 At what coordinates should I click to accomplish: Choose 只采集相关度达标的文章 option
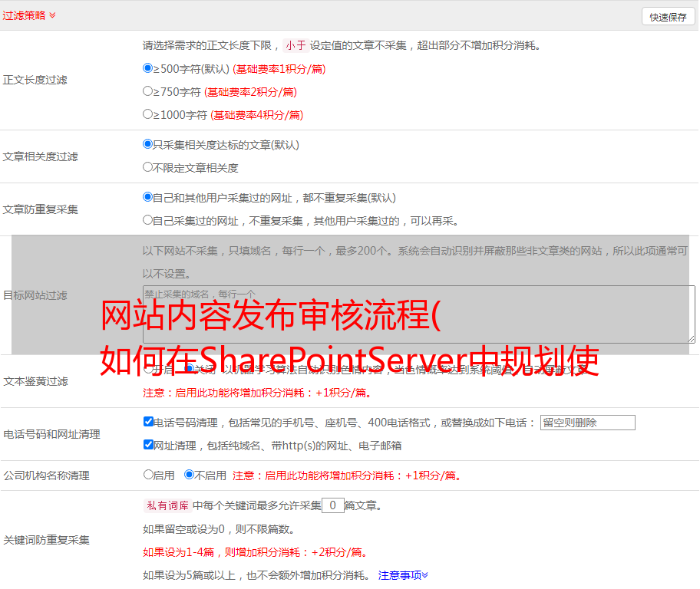148,144
